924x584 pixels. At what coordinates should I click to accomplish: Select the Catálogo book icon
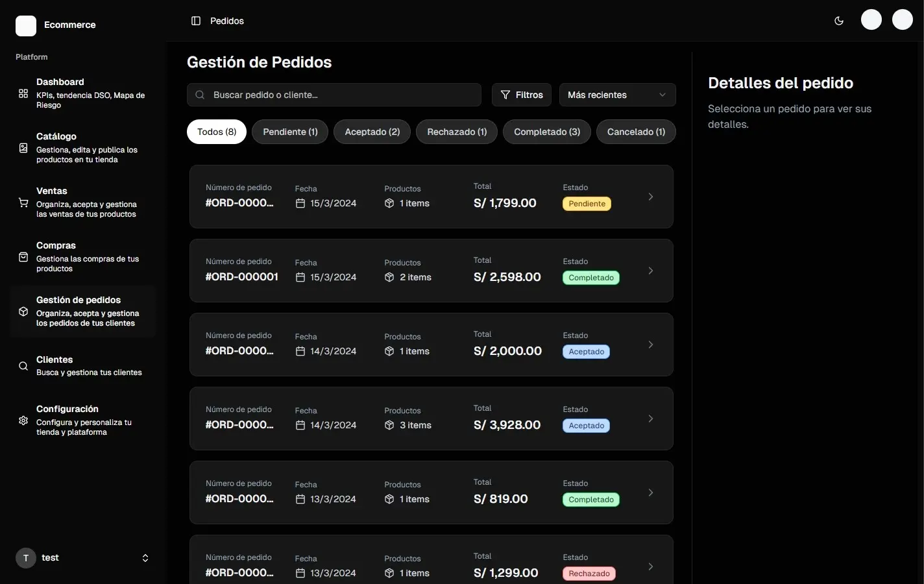coord(23,147)
